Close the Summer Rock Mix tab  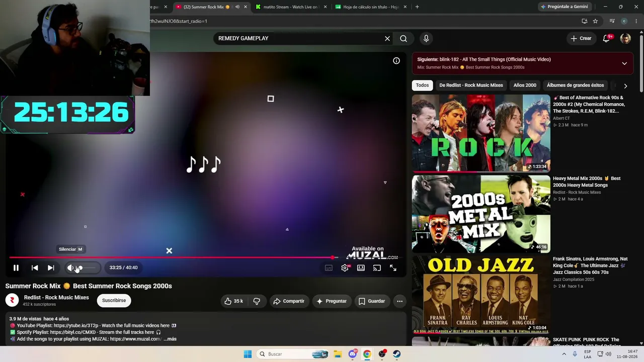246,7
